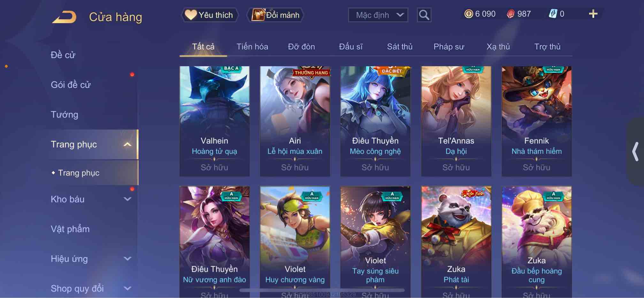Open Đổi mảnh treasure chest button
This screenshot has width=644, height=298.
[x=275, y=15]
